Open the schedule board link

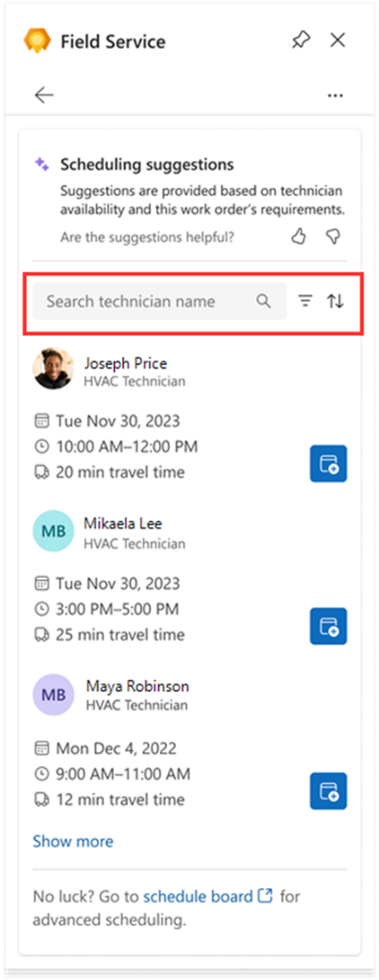[209, 896]
